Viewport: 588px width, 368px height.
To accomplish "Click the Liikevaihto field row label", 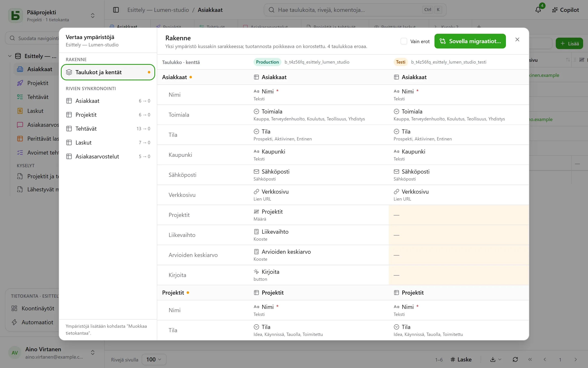I will 182,235.
